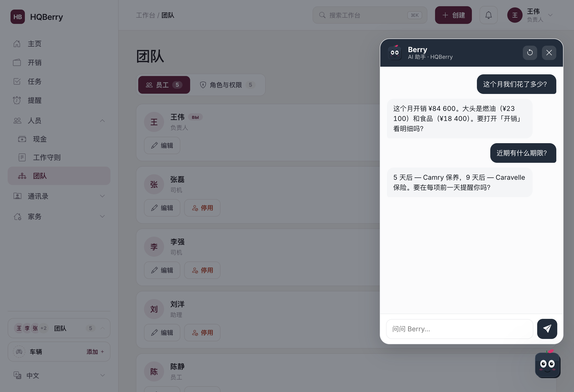Click the 任务 checkbox icon
574x392 pixels.
(x=17, y=82)
